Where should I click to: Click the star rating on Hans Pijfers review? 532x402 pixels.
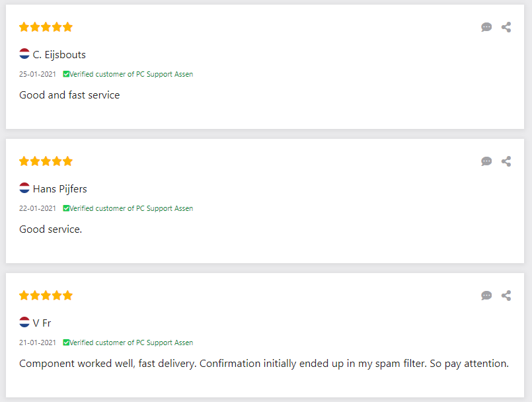(46, 161)
